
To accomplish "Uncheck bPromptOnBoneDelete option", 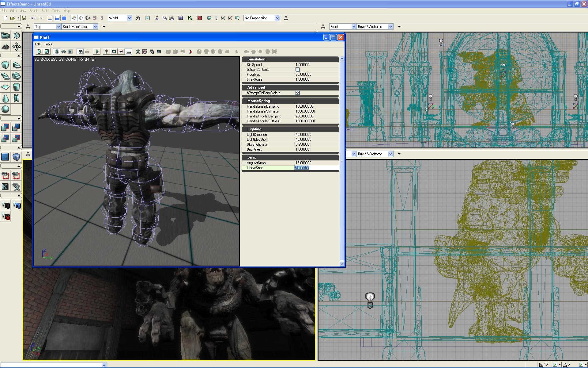I will pos(297,93).
